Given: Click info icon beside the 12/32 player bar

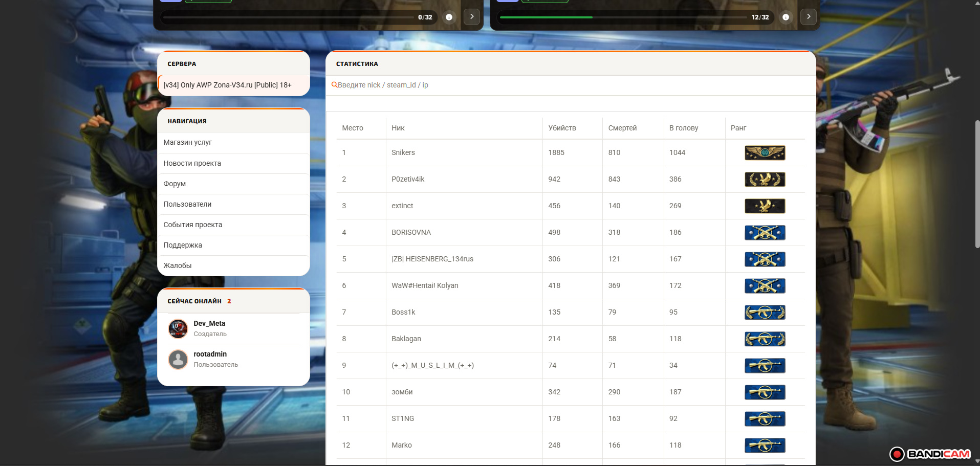Looking at the screenshot, I should pos(786,17).
